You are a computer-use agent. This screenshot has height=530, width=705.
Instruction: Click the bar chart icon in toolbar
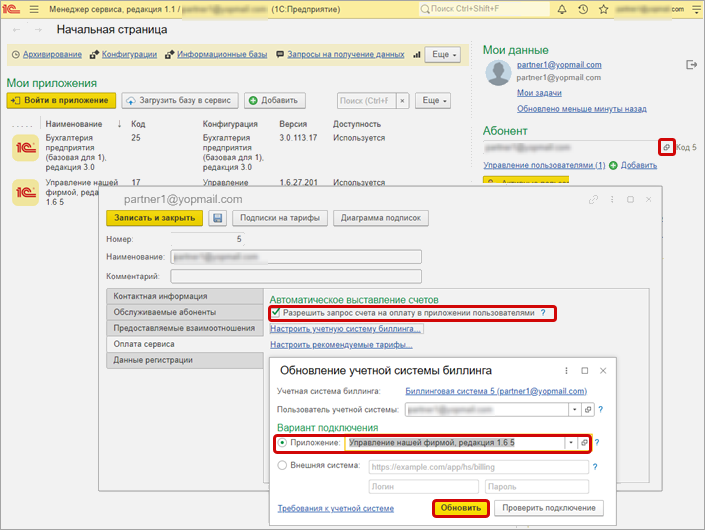pyautogui.click(x=417, y=54)
